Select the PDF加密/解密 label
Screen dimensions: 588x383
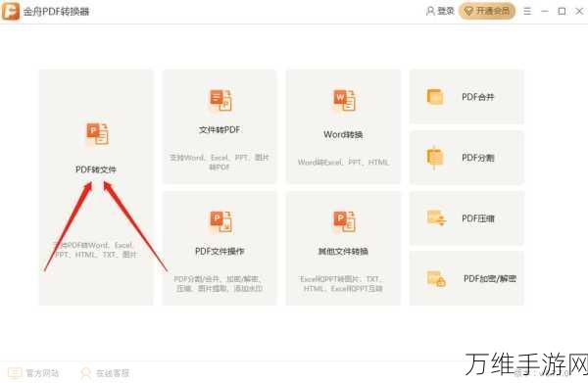(490, 279)
